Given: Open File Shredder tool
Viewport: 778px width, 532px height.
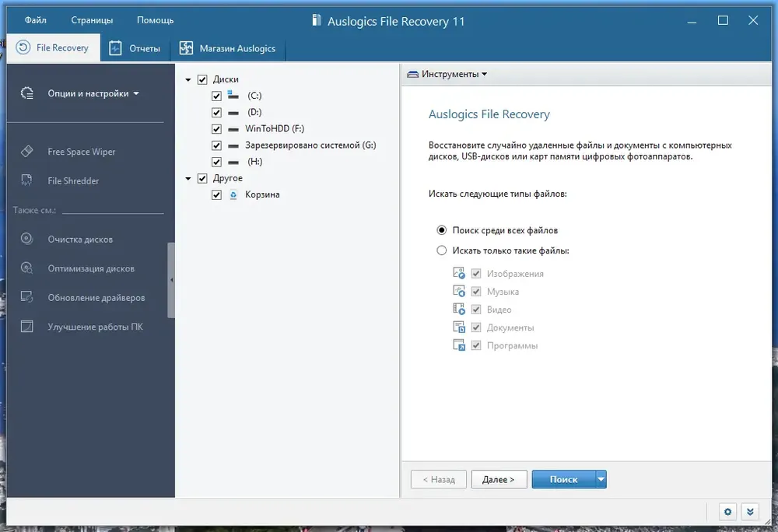Looking at the screenshot, I should [x=73, y=181].
